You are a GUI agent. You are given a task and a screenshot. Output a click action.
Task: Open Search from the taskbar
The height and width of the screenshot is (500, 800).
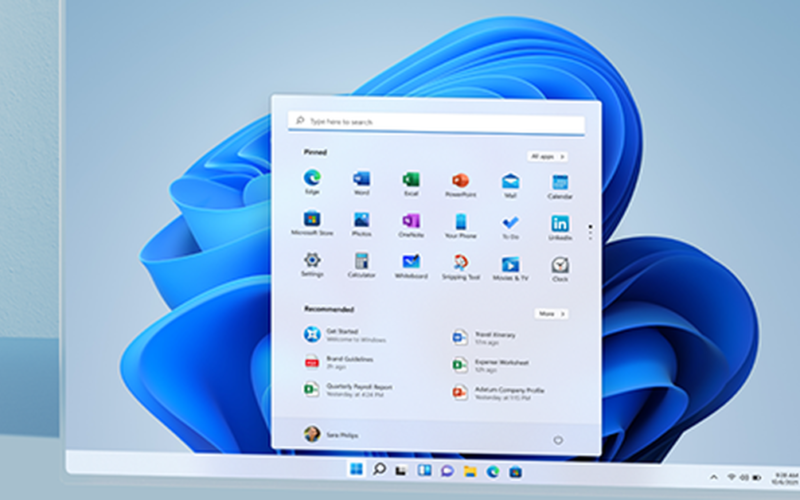379,469
